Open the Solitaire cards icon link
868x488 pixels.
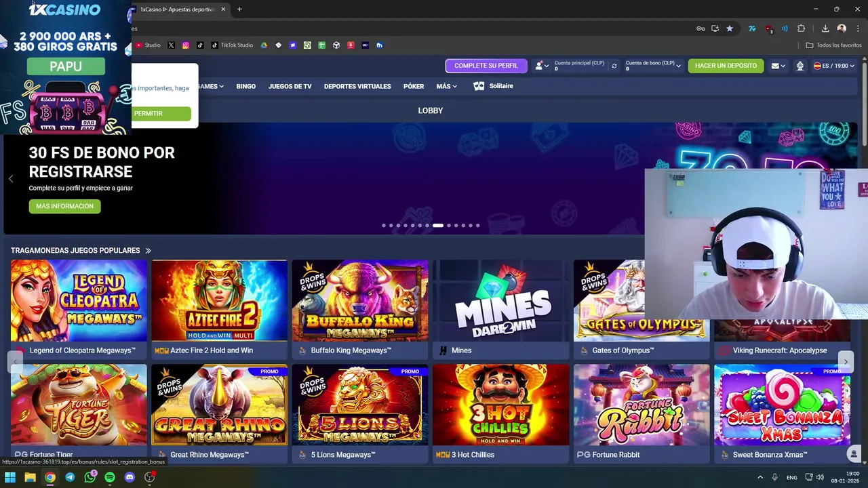[479, 86]
